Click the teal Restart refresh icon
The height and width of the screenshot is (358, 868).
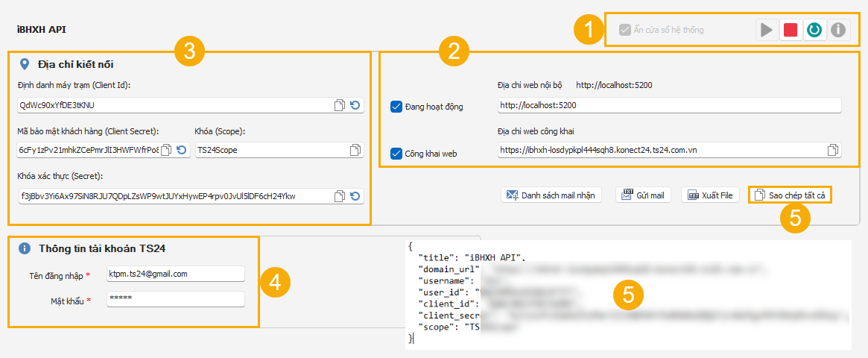point(814,30)
